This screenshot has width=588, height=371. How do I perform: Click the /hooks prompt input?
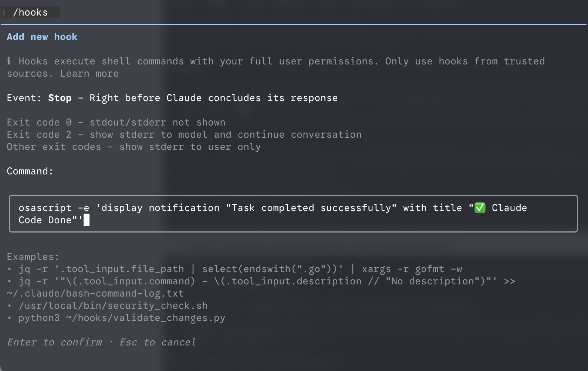coord(30,13)
